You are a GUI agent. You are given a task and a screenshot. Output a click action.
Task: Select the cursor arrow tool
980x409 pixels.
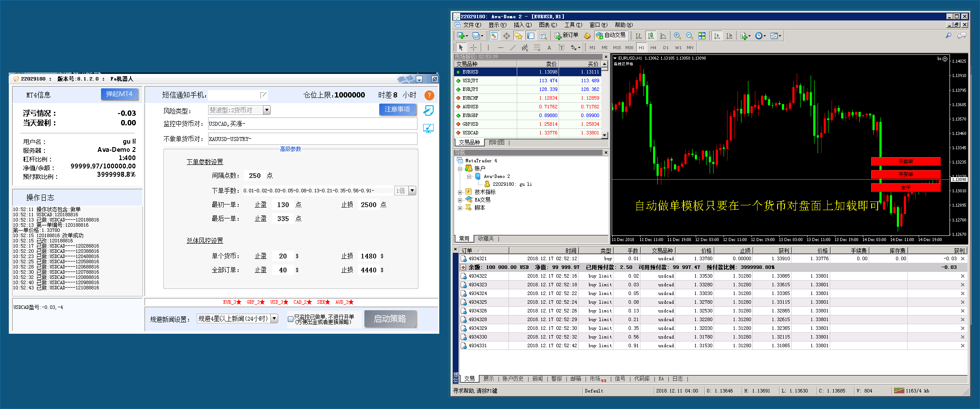coord(461,47)
